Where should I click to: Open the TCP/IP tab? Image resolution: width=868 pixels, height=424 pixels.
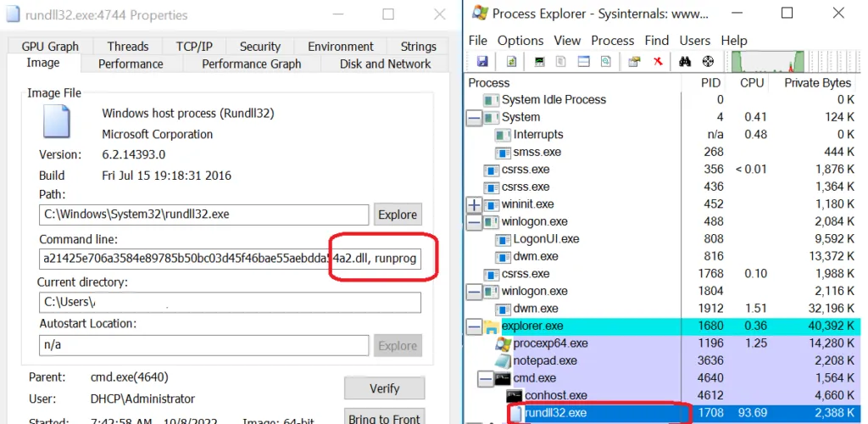click(x=194, y=47)
